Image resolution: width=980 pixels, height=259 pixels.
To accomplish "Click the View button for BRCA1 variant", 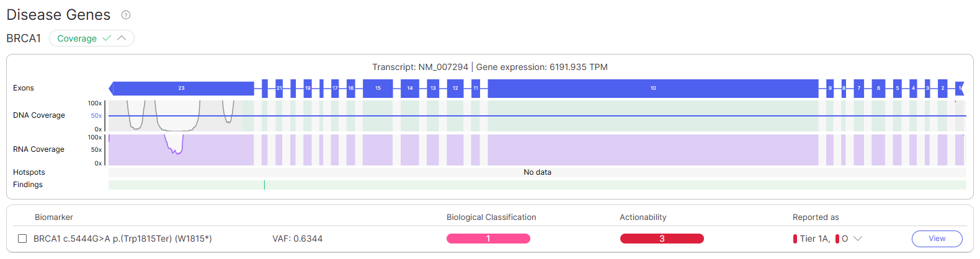I will tap(937, 239).
